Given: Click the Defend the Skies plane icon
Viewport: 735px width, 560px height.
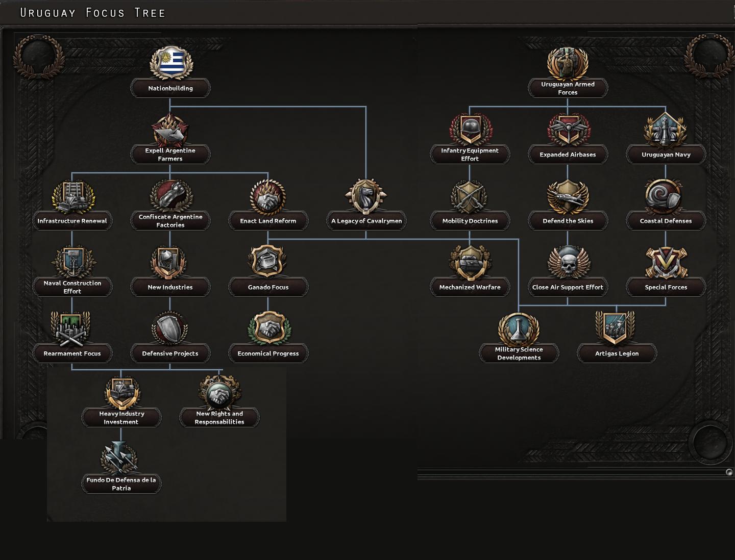Looking at the screenshot, I should click(568, 197).
